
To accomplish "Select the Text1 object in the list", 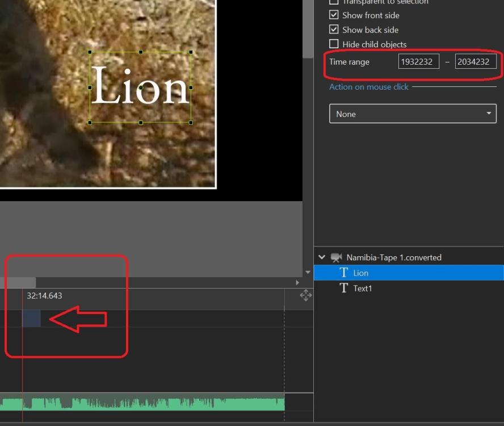I will [362, 288].
